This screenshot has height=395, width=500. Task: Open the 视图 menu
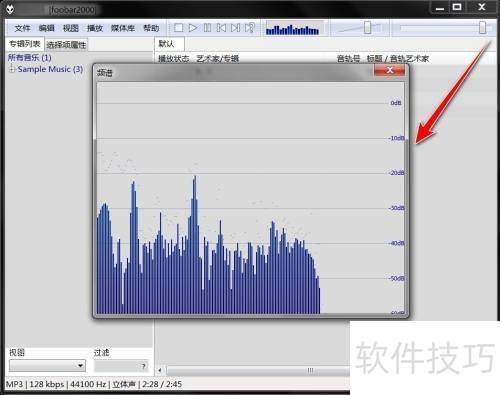click(x=71, y=28)
